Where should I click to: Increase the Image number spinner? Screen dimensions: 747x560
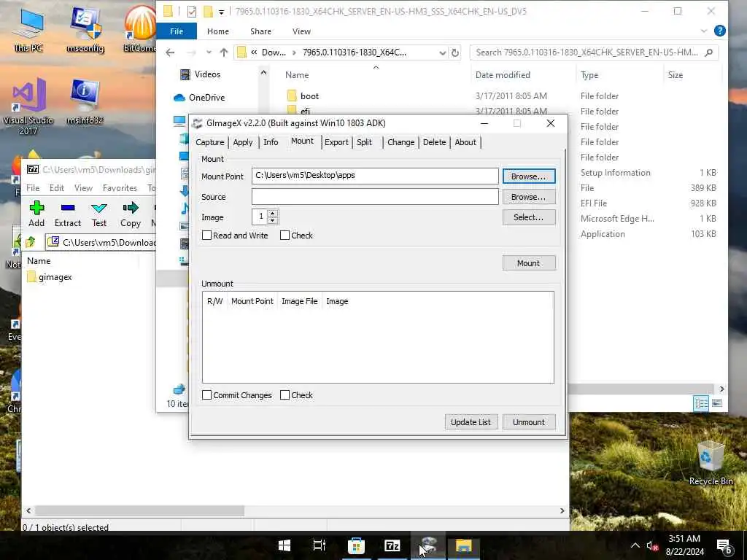tap(273, 214)
